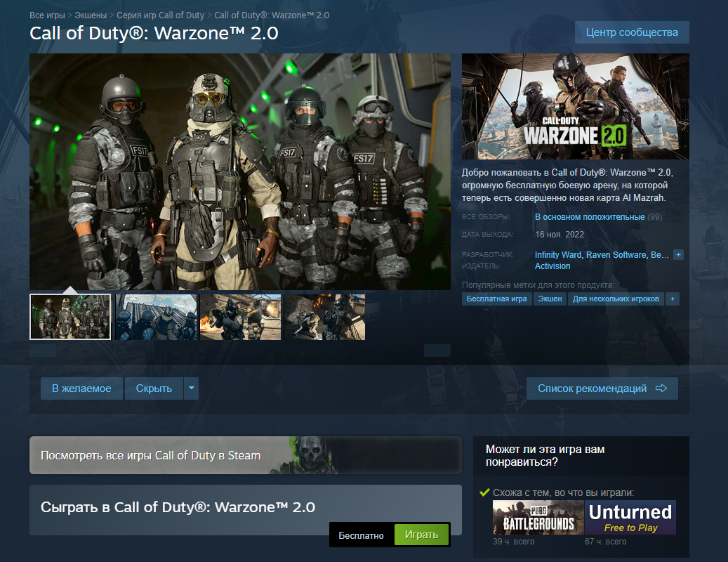This screenshot has width=728, height=562.
Task: Click left scroll button under thumbnails
Action: 43,351
